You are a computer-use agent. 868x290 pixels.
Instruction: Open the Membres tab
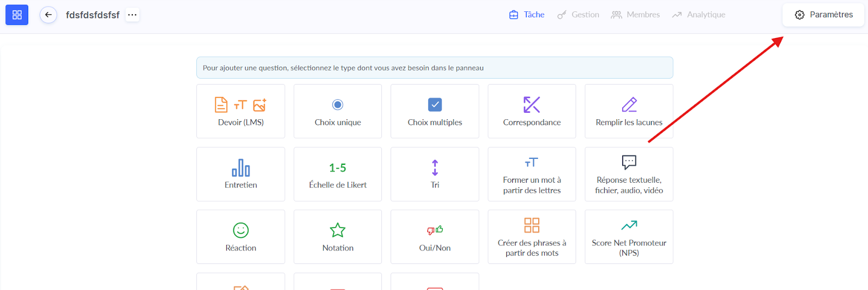(635, 15)
